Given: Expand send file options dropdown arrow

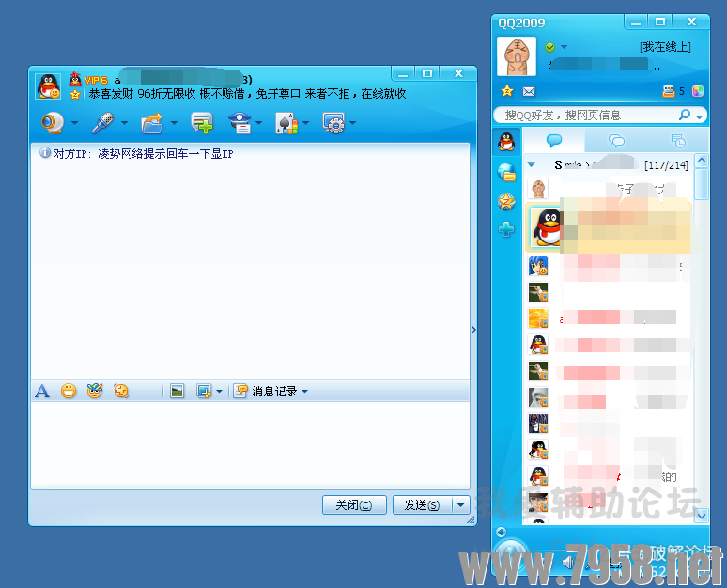Looking at the screenshot, I should click(x=175, y=123).
